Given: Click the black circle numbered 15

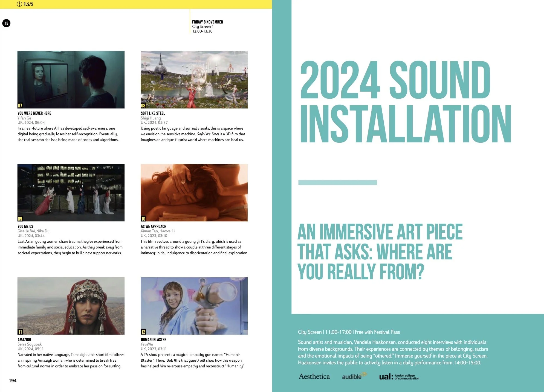Looking at the screenshot, I should 6,23.
